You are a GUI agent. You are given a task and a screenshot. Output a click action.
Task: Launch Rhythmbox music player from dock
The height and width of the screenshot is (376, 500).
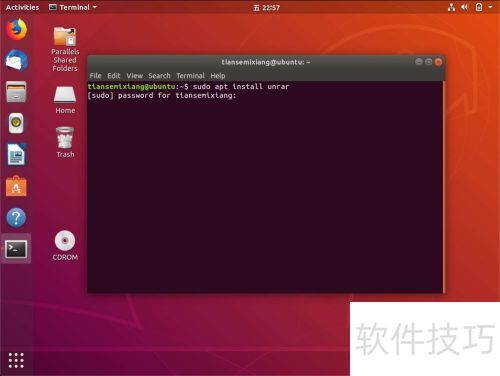[16, 123]
